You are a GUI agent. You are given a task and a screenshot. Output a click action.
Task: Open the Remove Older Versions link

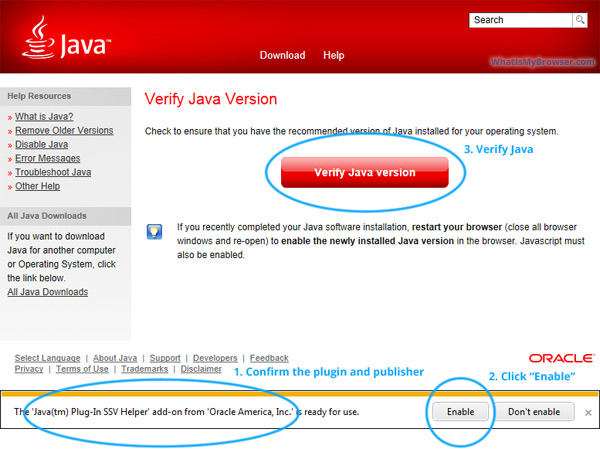pyautogui.click(x=64, y=131)
